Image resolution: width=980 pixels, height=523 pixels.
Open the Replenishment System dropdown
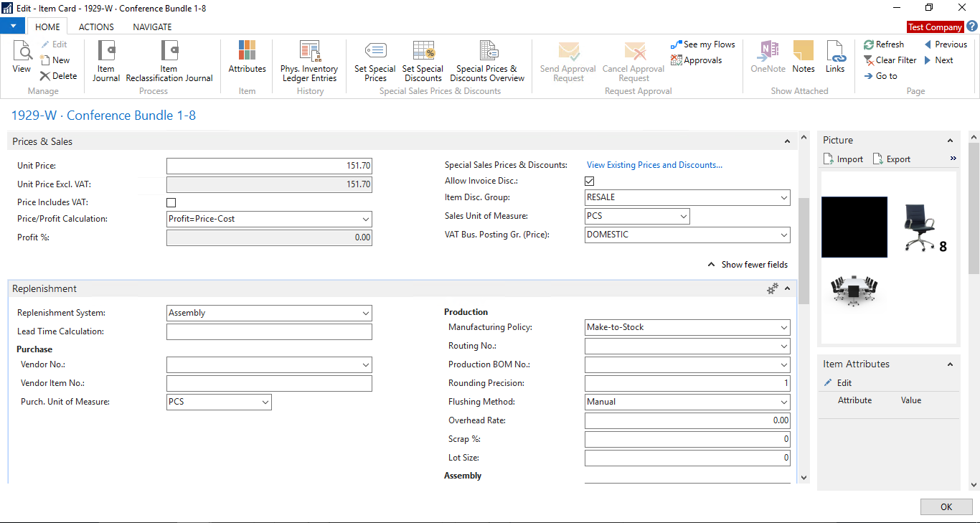364,313
